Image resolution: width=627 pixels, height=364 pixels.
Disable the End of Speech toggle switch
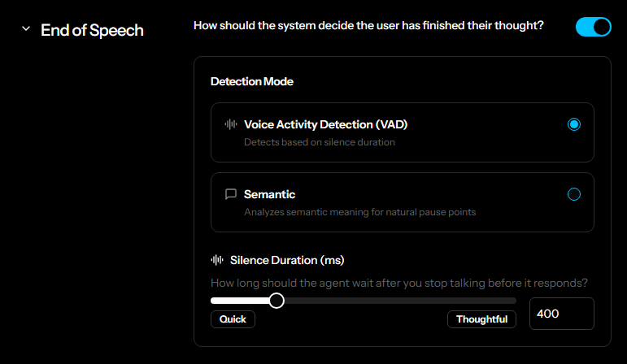[x=593, y=27]
